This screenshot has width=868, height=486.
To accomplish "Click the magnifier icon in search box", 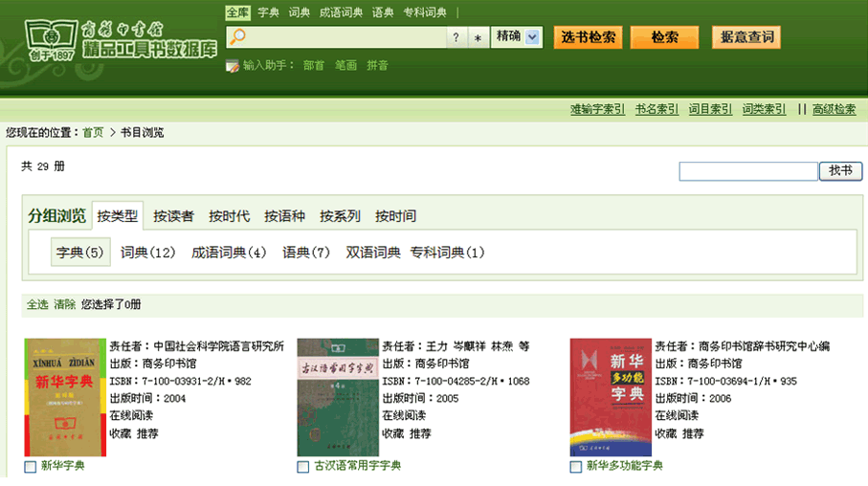I will pos(237,36).
